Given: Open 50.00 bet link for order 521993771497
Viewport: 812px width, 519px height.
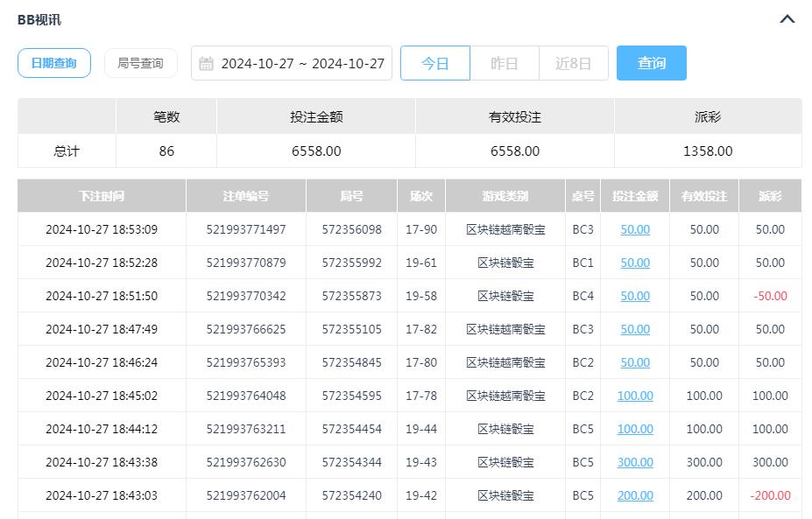Looking at the screenshot, I should [x=634, y=229].
